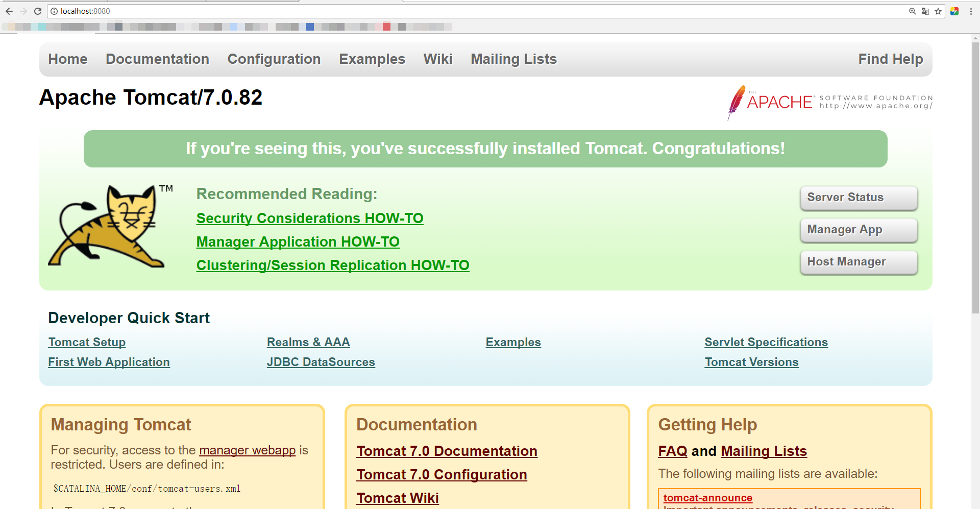Click the zoom magnifier icon in the address bar
The height and width of the screenshot is (509, 980).
coord(912,11)
